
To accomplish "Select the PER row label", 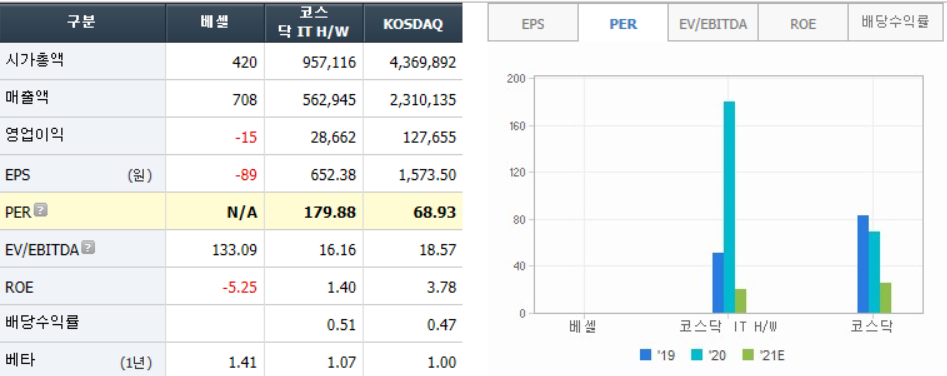I will coord(18,211).
